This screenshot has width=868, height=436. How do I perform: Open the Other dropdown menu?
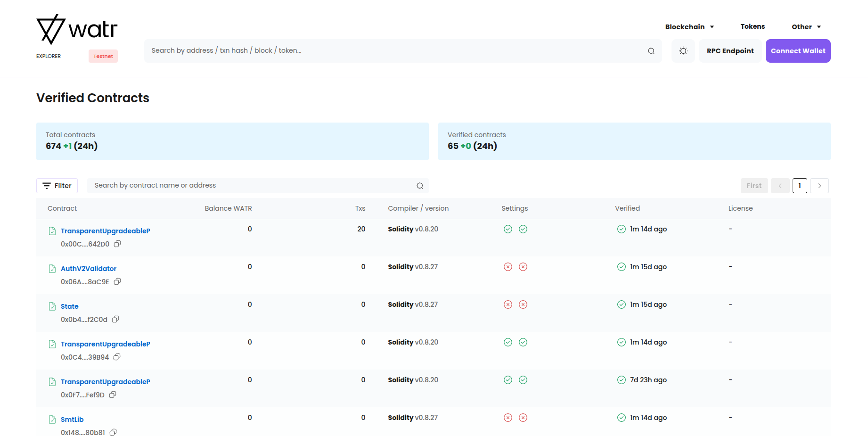[806, 27]
